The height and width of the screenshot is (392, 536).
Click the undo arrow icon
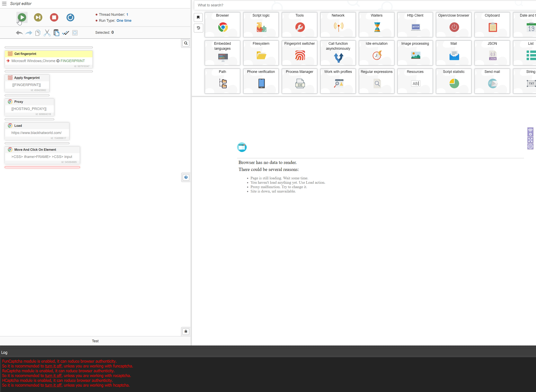[19, 33]
